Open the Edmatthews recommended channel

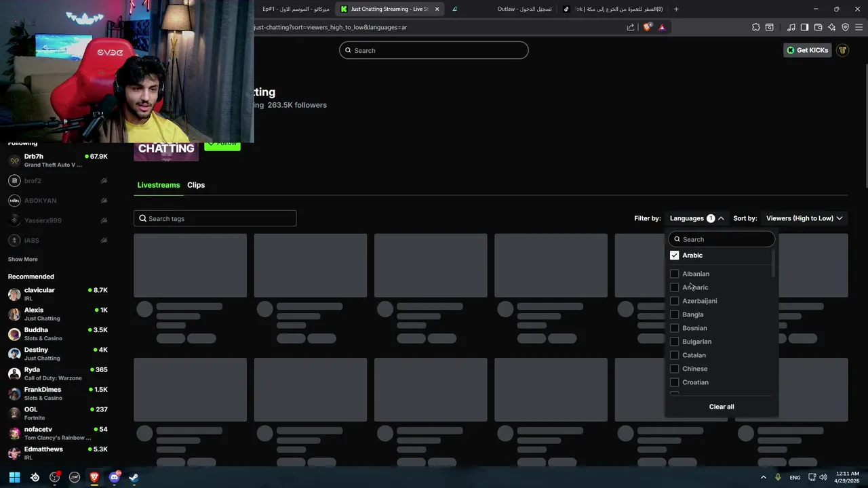tap(58, 453)
